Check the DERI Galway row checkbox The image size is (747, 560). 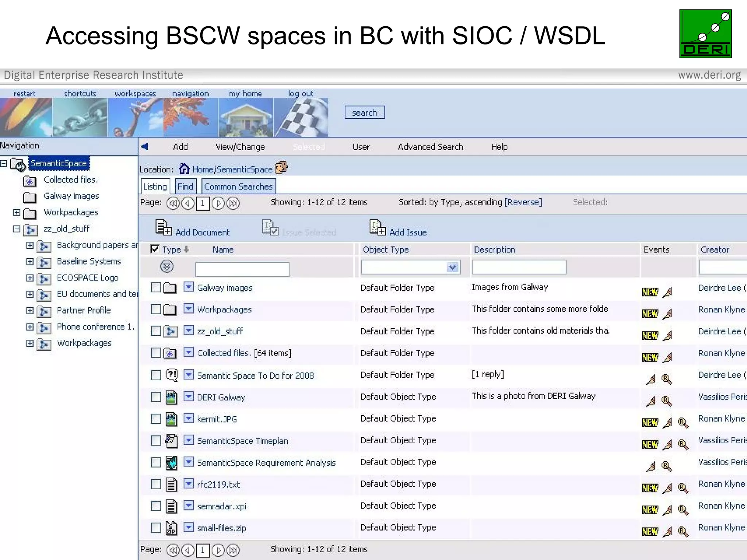click(x=156, y=397)
